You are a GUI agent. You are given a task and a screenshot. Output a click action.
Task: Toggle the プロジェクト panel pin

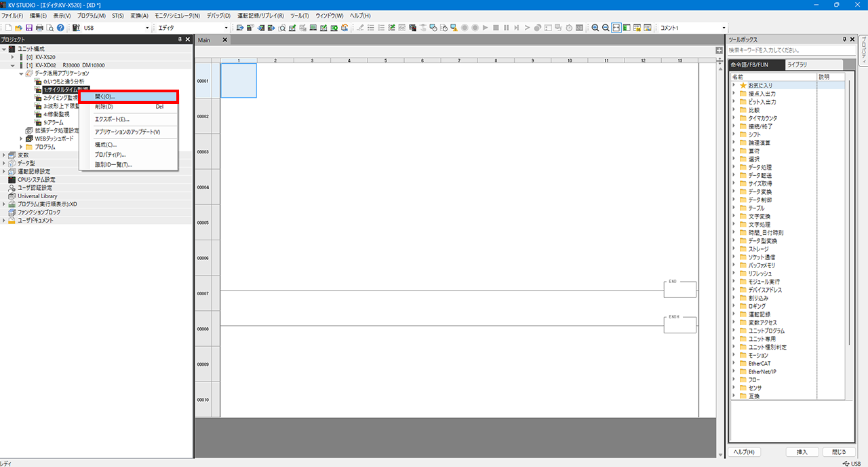click(x=180, y=40)
